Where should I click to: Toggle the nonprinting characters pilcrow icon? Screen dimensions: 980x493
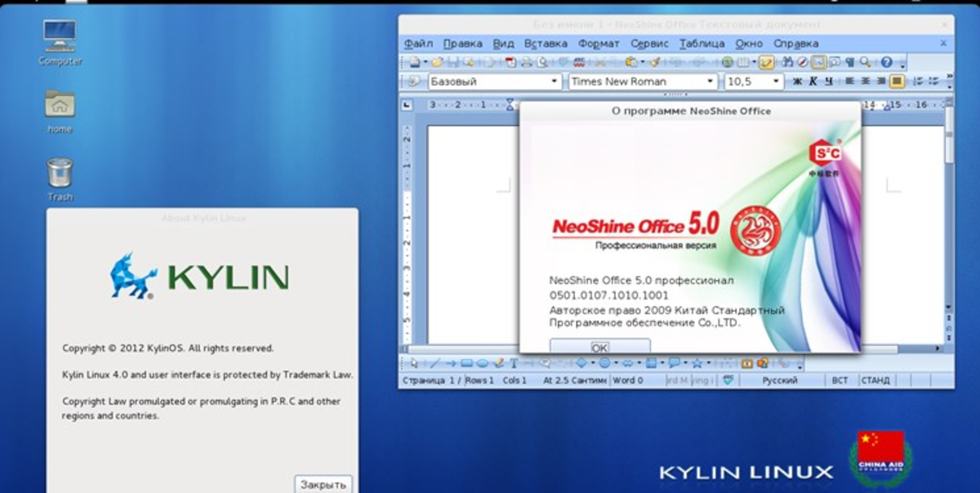(849, 62)
